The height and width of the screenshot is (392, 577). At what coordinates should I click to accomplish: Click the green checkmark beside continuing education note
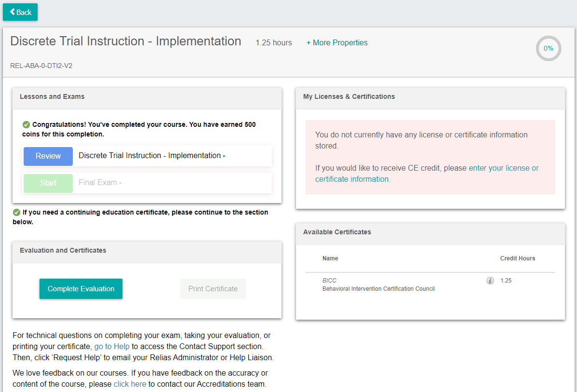[x=16, y=212]
